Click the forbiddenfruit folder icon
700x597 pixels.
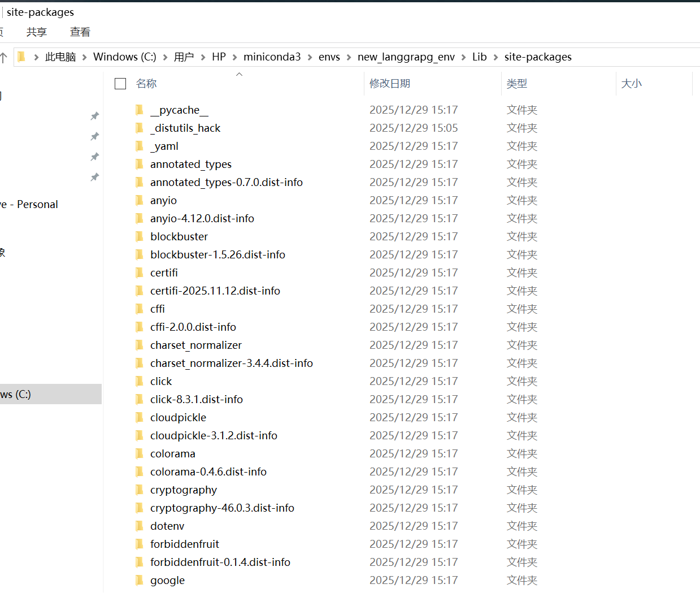(140, 544)
